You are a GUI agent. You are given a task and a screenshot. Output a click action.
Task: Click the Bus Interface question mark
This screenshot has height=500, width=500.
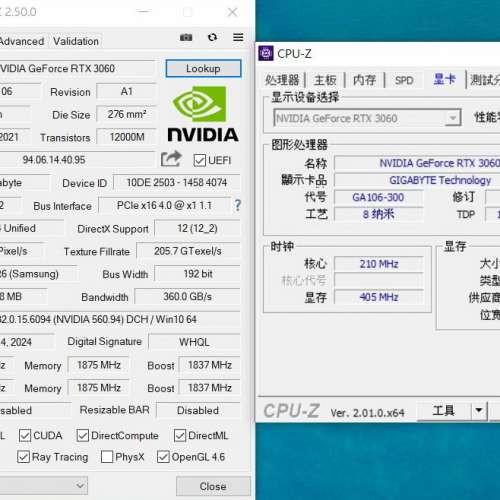[x=237, y=205]
